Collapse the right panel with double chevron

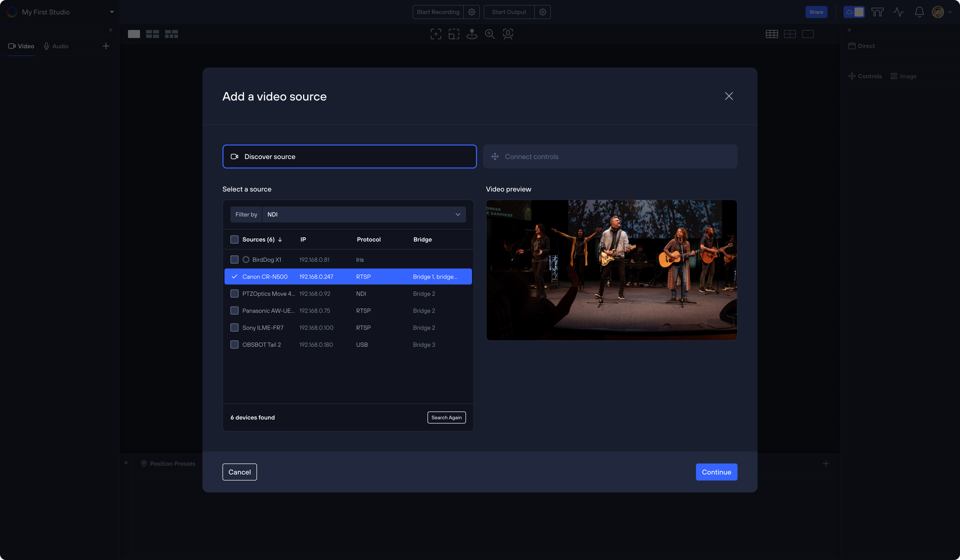(x=849, y=30)
